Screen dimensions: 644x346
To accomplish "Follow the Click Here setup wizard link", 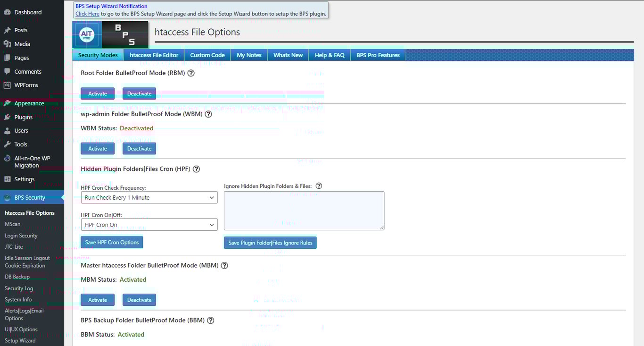I will pos(87,14).
